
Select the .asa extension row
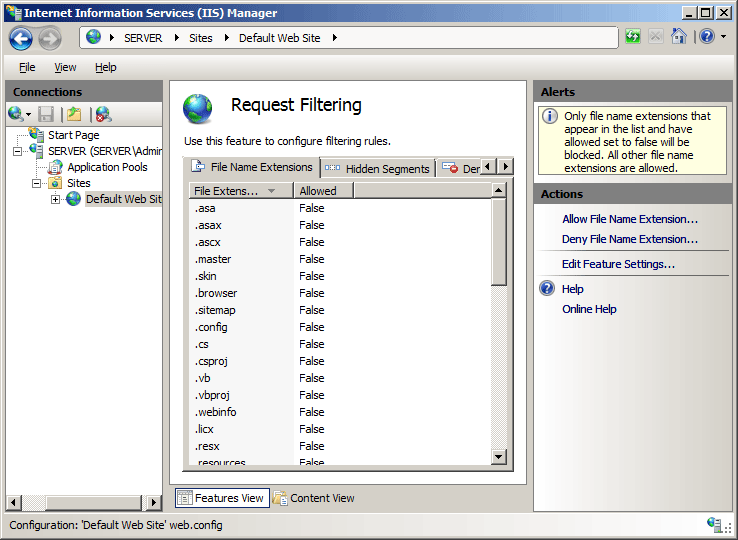[340, 208]
